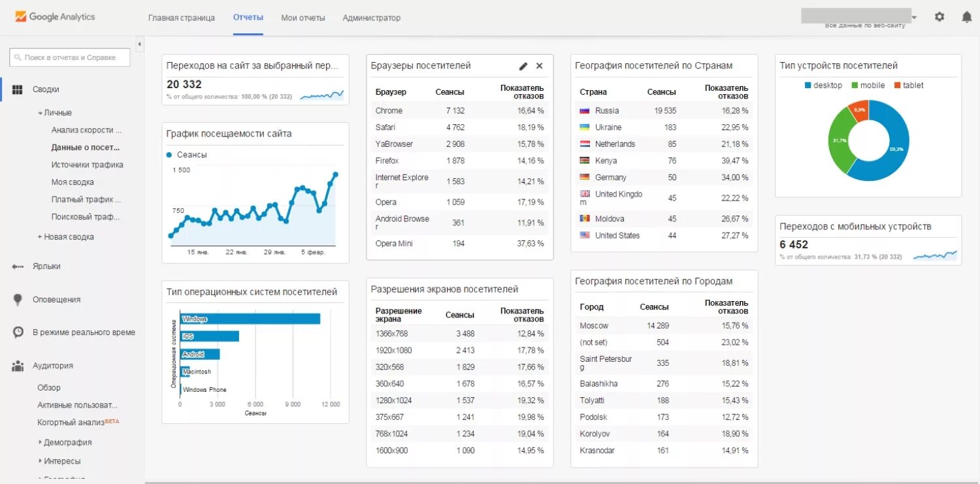980x484 pixels.
Task: Open Администратор tab
Action: click(372, 18)
